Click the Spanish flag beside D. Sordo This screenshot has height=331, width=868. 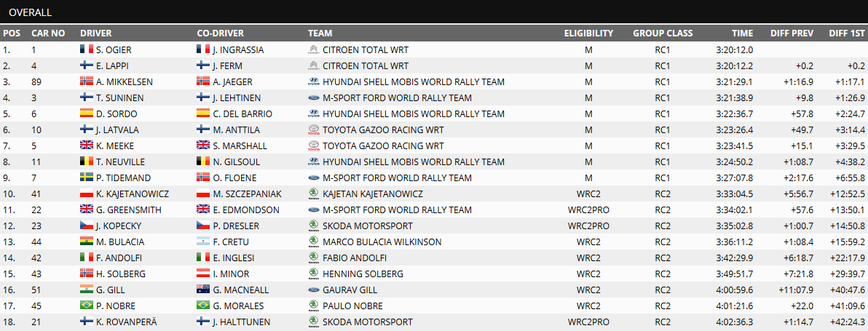[x=86, y=114]
